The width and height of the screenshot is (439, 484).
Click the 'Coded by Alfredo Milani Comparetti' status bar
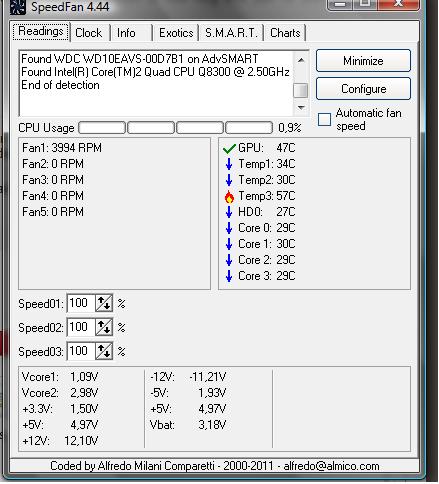pos(215,466)
